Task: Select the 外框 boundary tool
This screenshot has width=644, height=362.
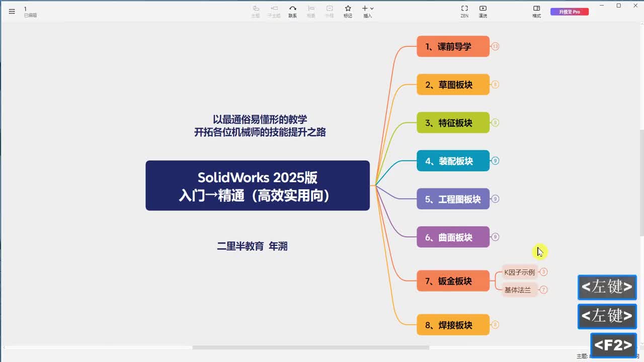Action: pos(329,11)
